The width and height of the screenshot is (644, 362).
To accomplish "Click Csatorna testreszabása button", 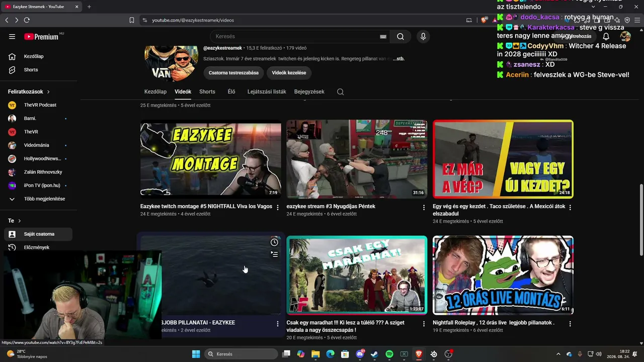I will (233, 73).
